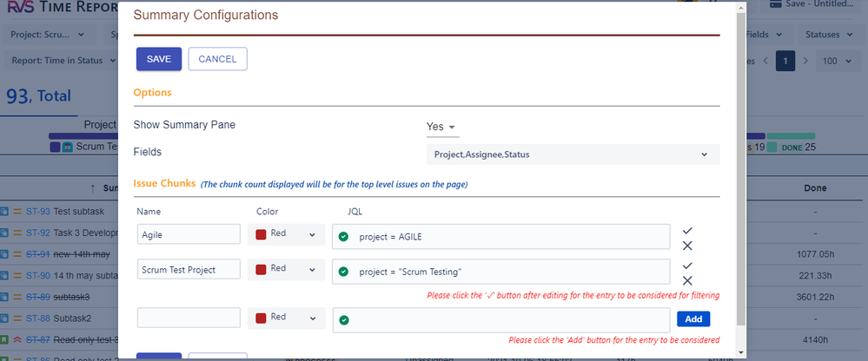
Task: Click the DONE 25 status summary label
Action: tap(797, 148)
